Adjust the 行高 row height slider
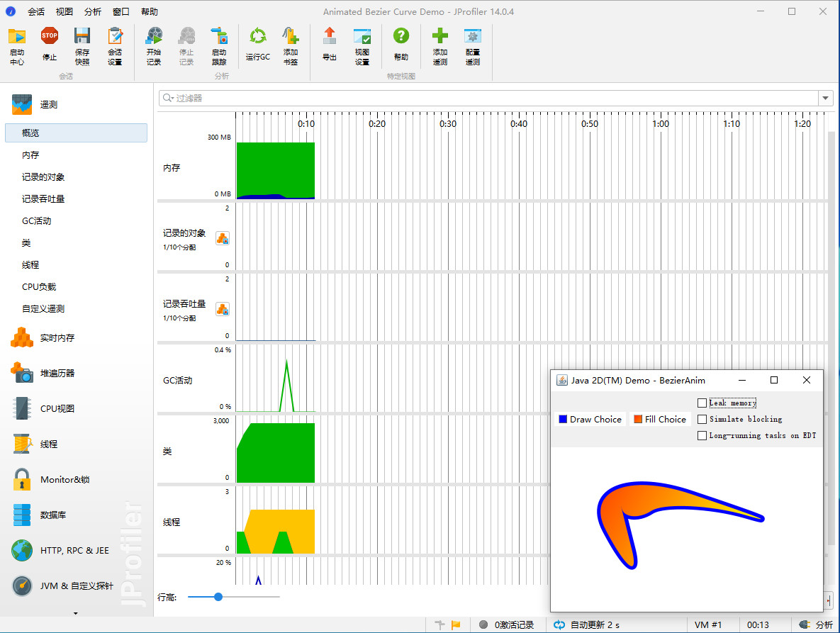The height and width of the screenshot is (633, 840). pos(218,597)
